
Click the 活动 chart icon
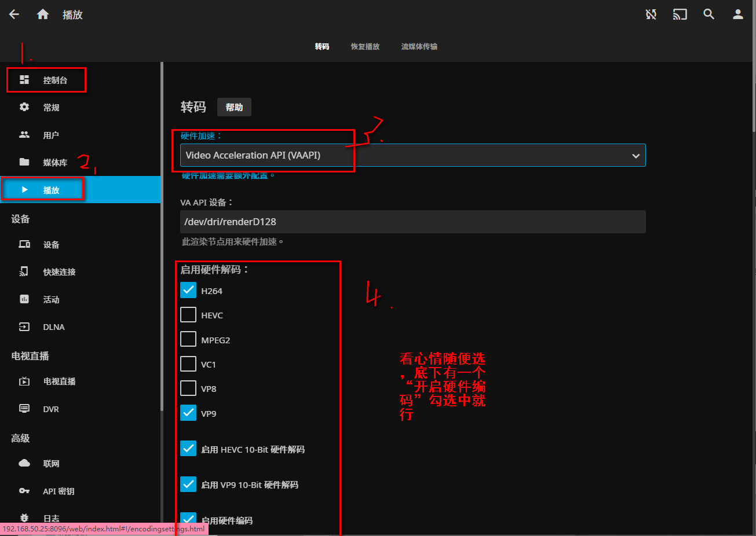24,299
